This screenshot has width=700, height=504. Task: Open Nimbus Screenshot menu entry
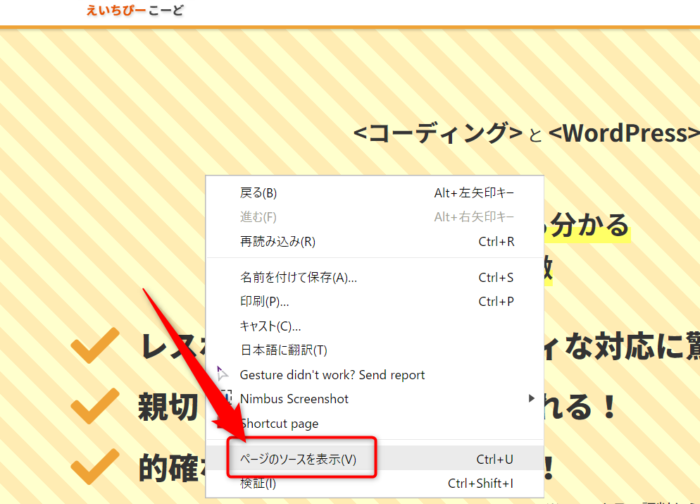[294, 399]
